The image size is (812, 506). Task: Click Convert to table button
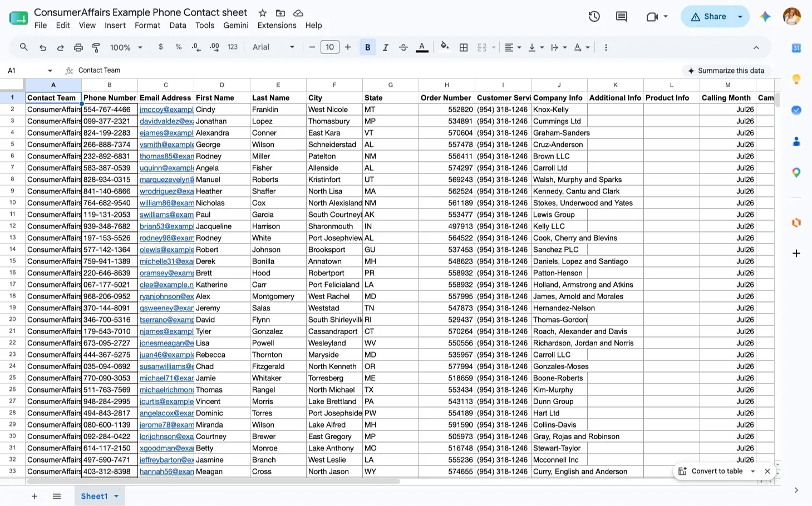tap(711, 471)
